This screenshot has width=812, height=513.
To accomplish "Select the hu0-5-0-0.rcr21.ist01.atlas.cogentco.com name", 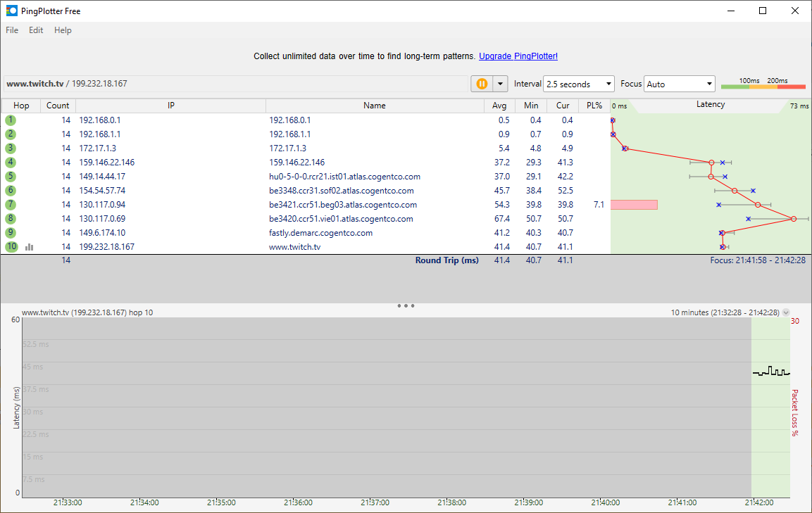I will (x=344, y=177).
